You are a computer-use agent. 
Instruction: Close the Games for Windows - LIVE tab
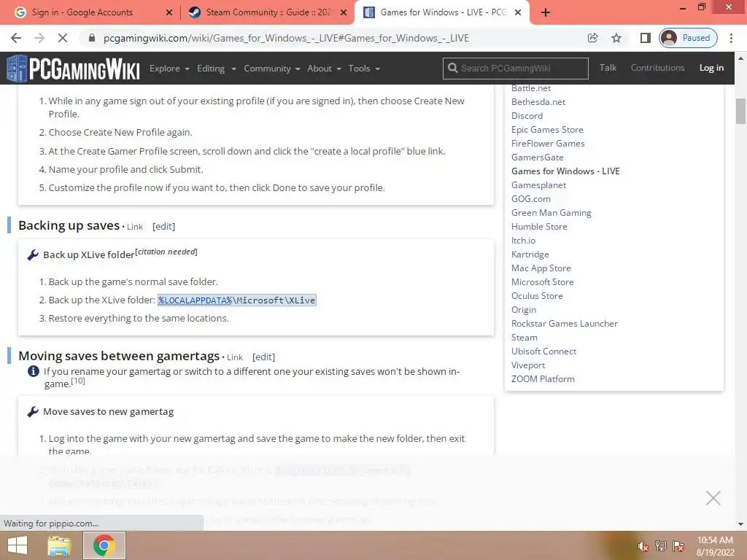click(519, 12)
